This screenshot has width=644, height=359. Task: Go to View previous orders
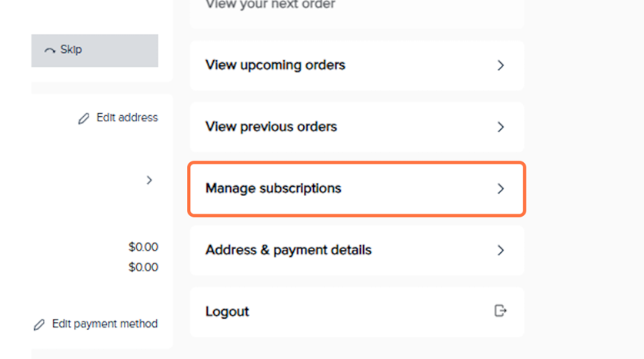coord(271,127)
